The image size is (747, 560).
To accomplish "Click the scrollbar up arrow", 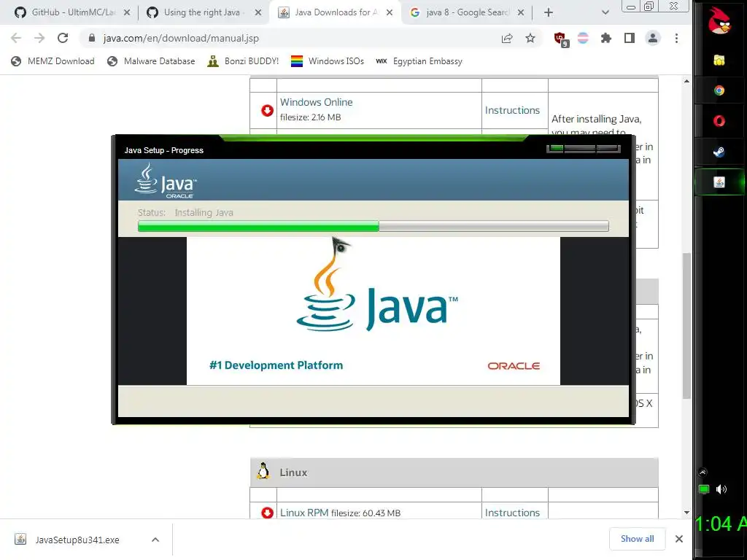I will 686,82.
